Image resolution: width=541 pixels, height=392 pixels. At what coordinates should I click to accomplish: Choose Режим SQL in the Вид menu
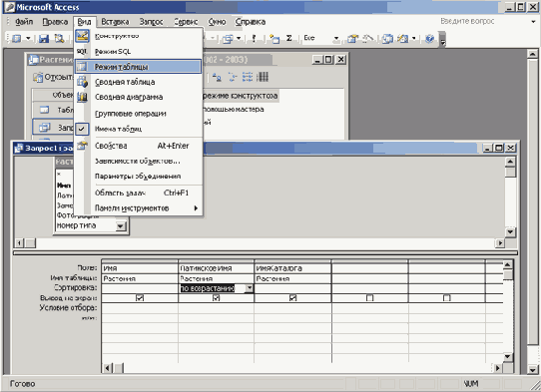click(139, 52)
